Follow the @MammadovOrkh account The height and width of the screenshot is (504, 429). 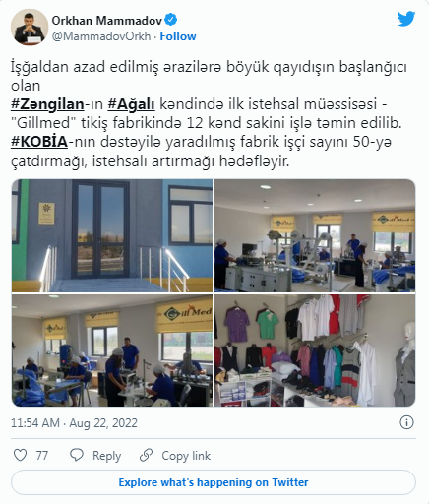pos(178,36)
